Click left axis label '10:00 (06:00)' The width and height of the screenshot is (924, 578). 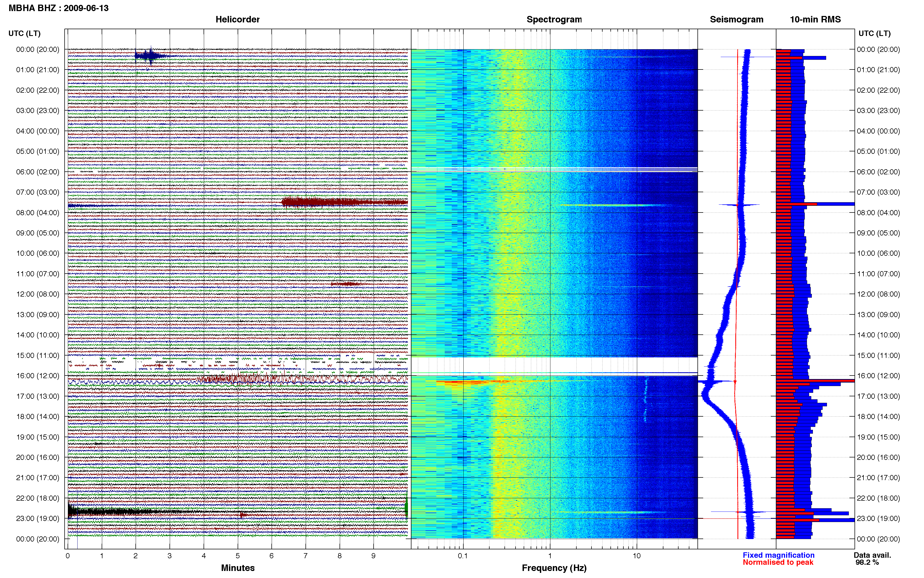pos(38,253)
